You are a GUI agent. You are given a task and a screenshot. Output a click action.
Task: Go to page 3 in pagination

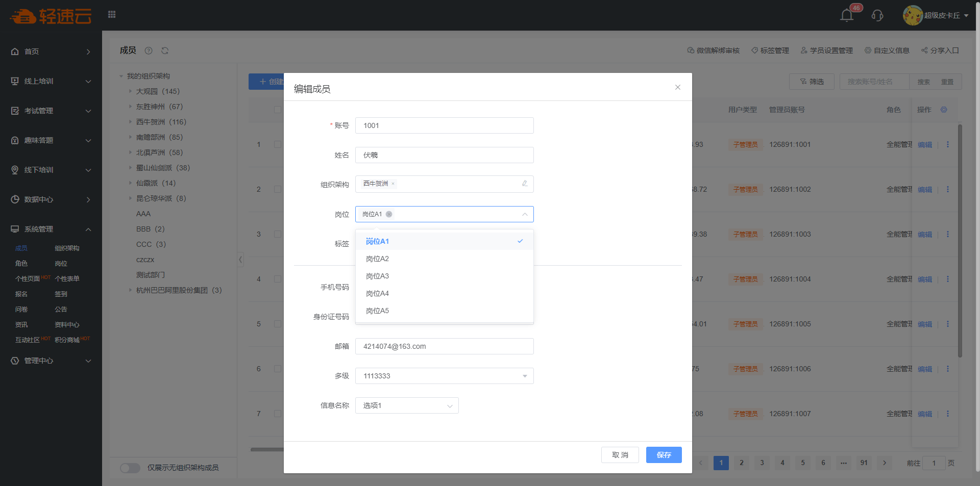pos(762,463)
